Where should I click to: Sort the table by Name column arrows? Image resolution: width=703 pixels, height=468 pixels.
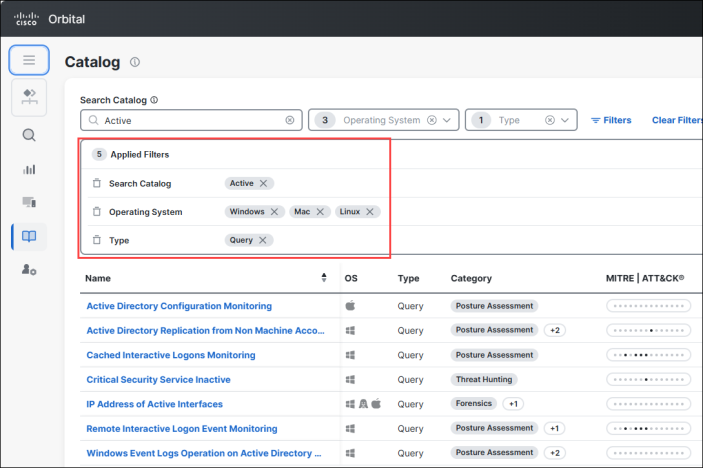click(x=324, y=277)
